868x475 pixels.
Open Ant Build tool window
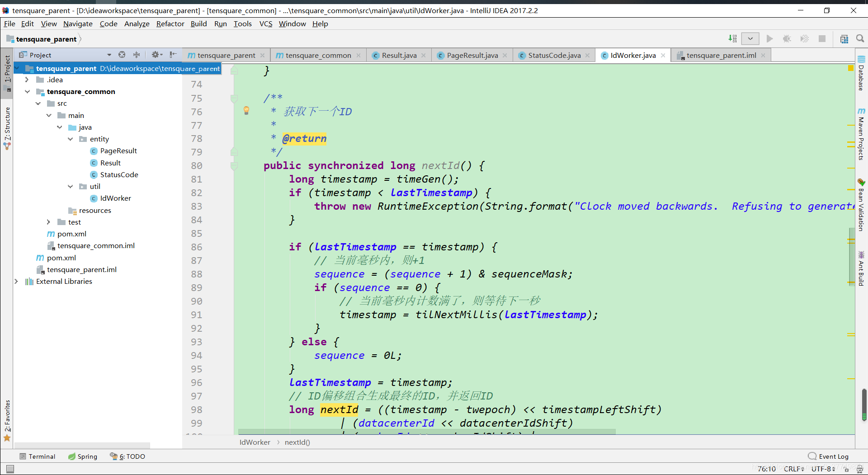point(861,268)
